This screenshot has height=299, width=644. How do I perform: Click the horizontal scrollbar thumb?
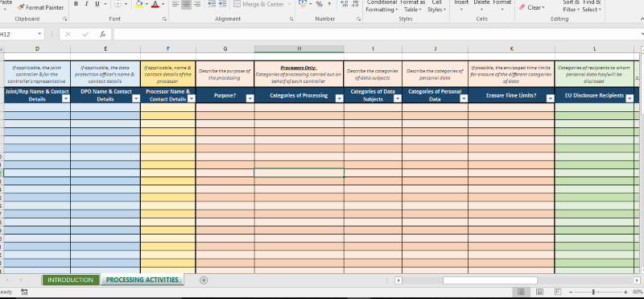pos(490,280)
